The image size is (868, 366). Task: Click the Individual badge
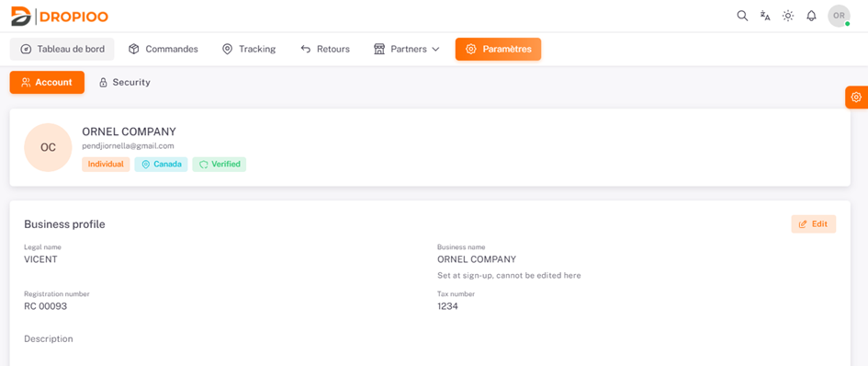click(106, 164)
